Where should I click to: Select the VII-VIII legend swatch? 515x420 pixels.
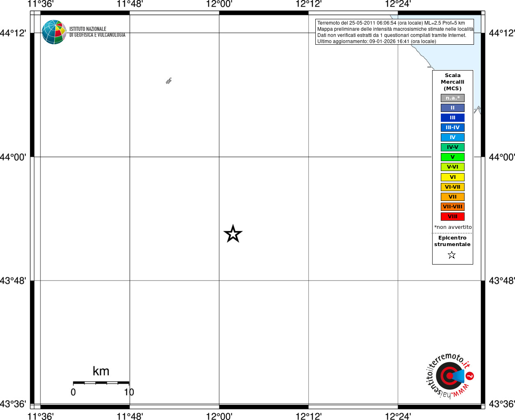tap(453, 207)
